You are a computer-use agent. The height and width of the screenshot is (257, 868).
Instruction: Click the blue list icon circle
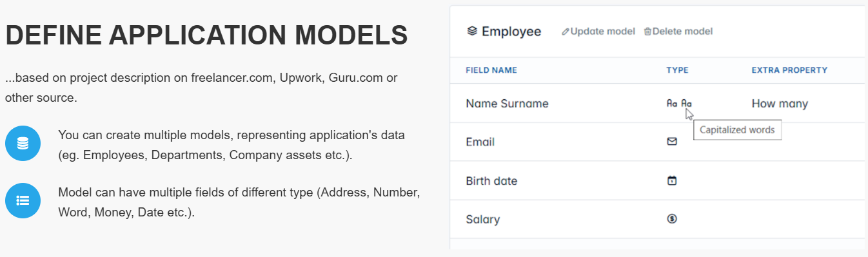point(23,200)
